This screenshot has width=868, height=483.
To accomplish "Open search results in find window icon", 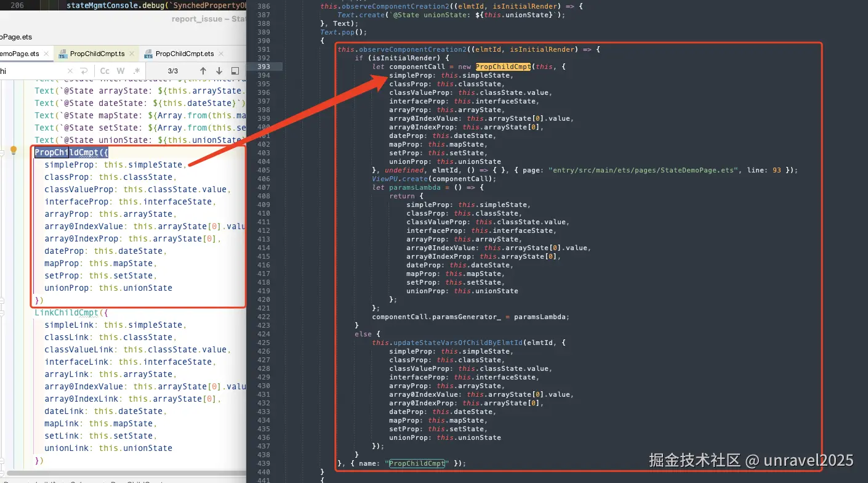I will pyautogui.click(x=235, y=71).
